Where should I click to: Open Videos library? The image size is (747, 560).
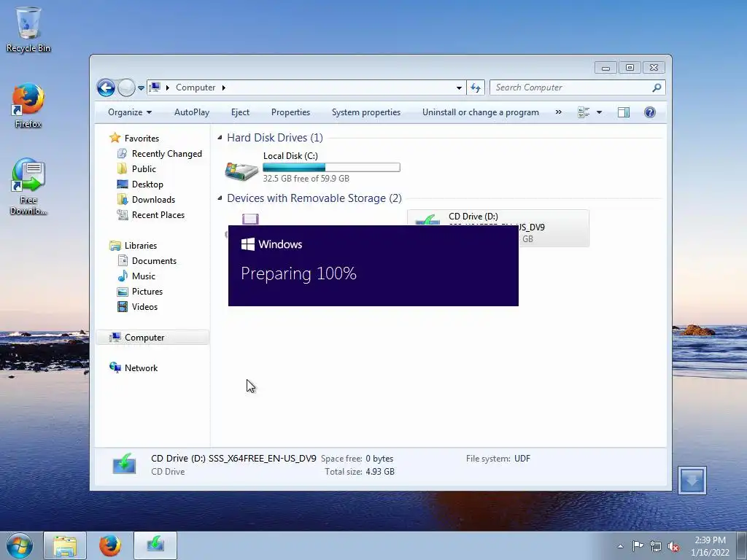[144, 307]
